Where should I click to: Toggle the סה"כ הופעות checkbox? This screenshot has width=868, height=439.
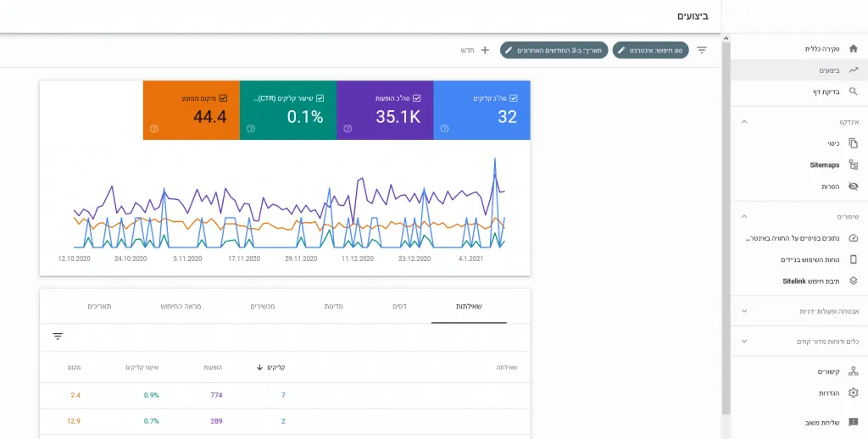click(x=417, y=98)
